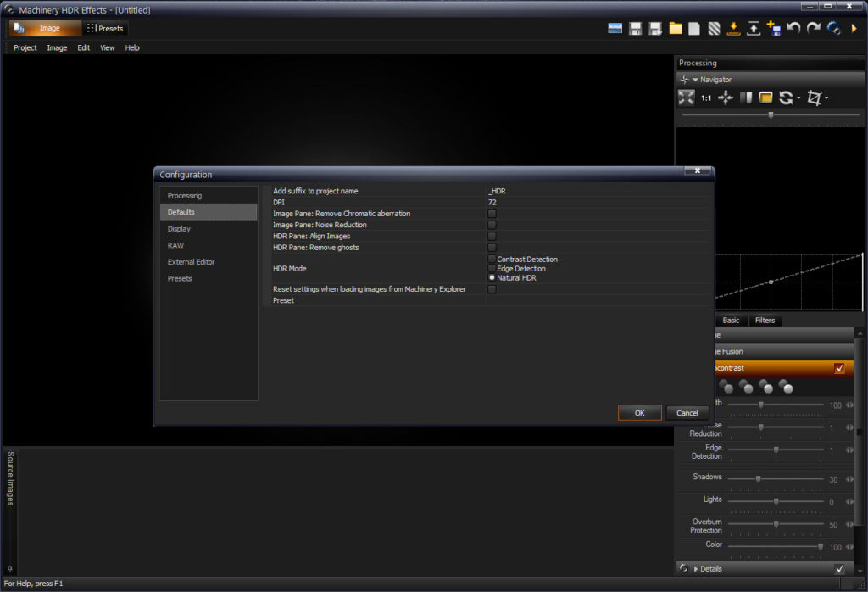Viewport: 868px width, 592px height.
Task: Click the landscape image icon in the toolbar
Action: [x=615, y=28]
